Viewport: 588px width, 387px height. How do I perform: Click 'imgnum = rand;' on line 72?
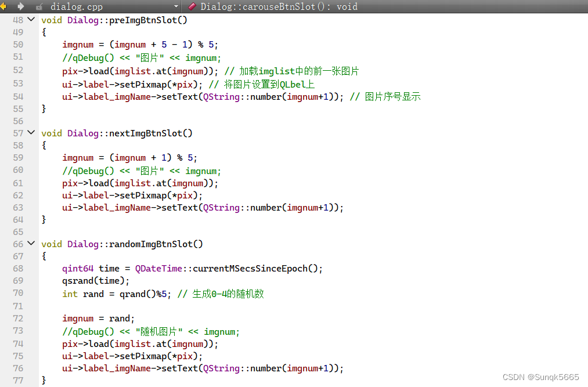click(98, 319)
